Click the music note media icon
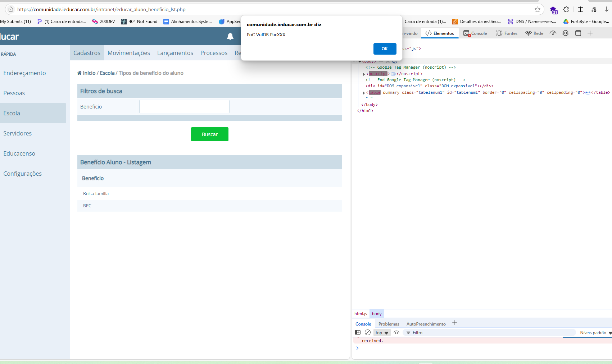Viewport: 612px width, 364px height. pyautogui.click(x=594, y=9)
